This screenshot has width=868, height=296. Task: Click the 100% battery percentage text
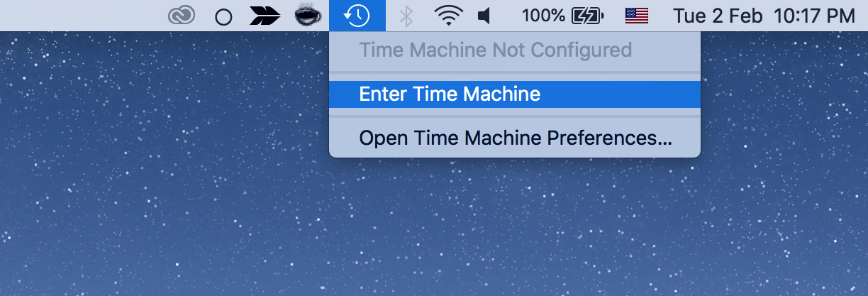tap(543, 16)
